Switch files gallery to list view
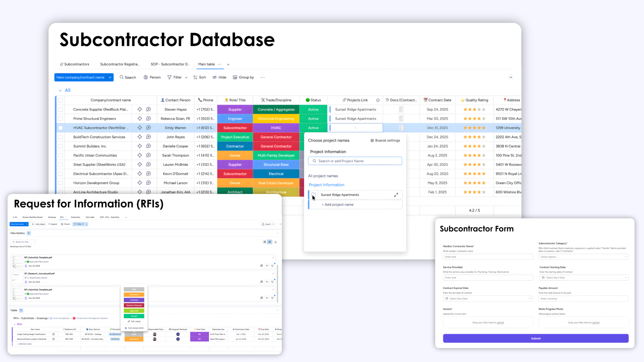 pos(270,242)
